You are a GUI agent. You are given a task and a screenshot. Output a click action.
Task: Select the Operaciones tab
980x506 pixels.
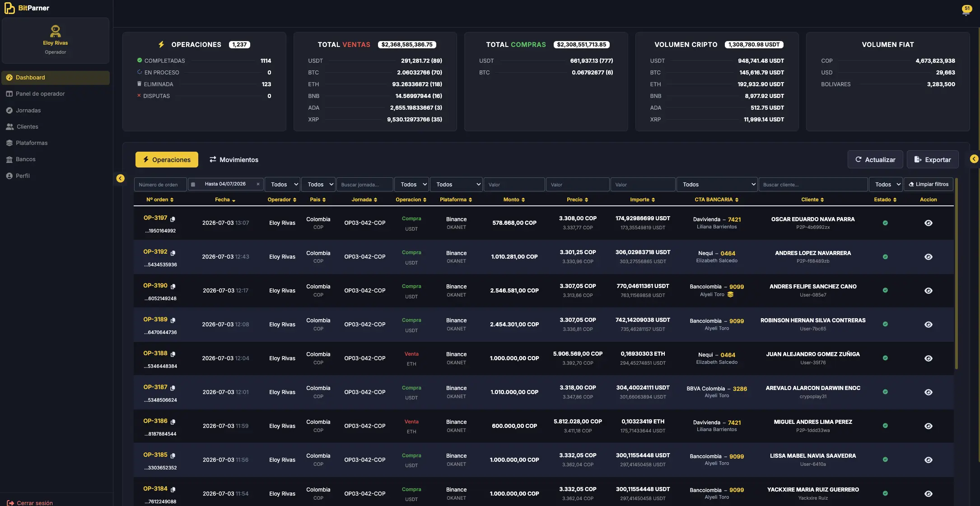click(x=167, y=160)
